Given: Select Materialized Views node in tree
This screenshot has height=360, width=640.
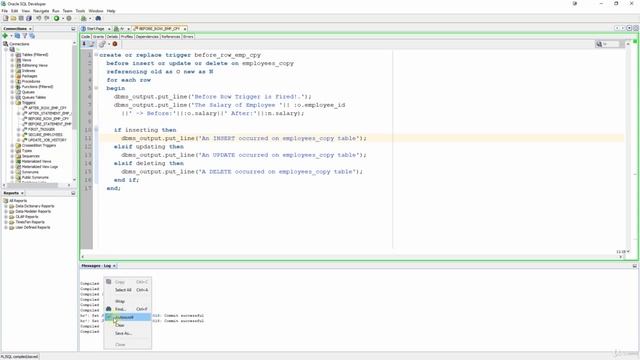Looking at the screenshot, I should tap(36, 161).
